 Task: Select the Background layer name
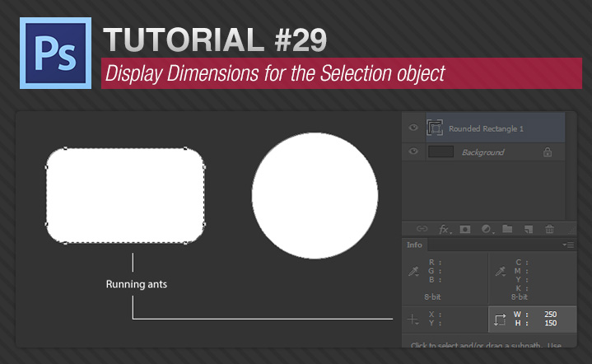[x=482, y=152]
